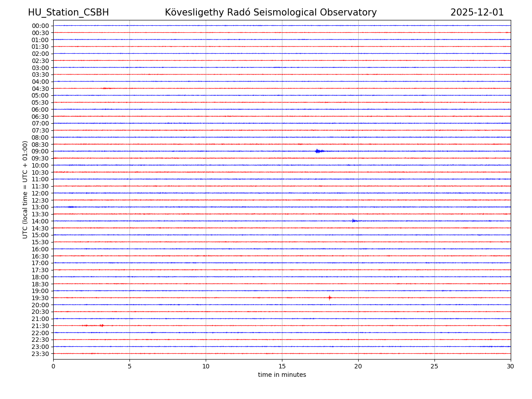Select the 23:30 time label on the y-axis
532x399 pixels.
pyautogui.click(x=40, y=354)
